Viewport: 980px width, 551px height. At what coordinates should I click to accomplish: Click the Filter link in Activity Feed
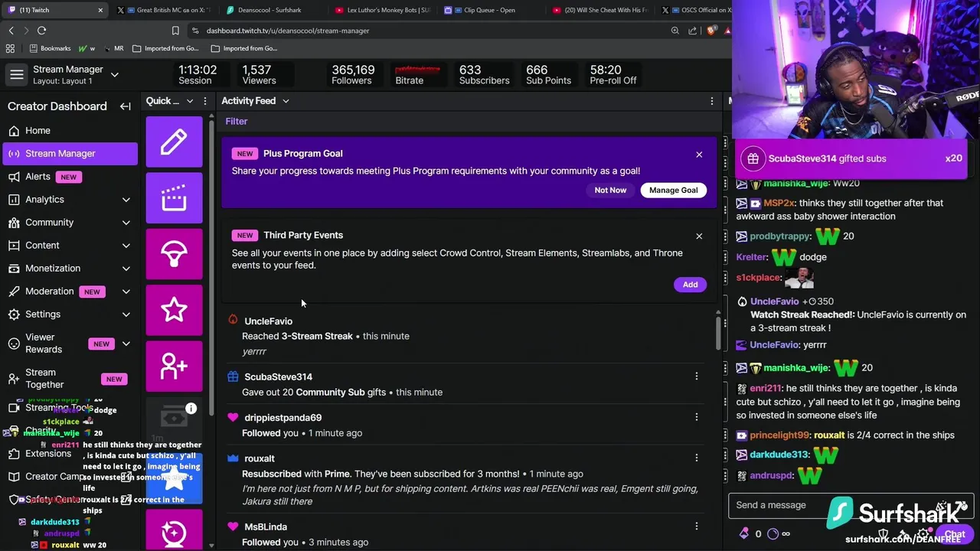point(237,121)
